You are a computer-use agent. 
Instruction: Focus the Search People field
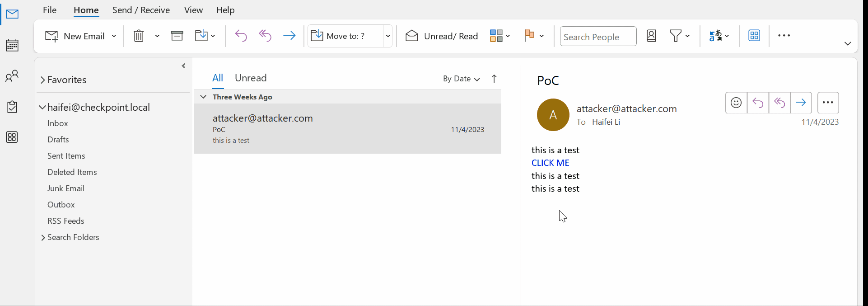coord(598,37)
